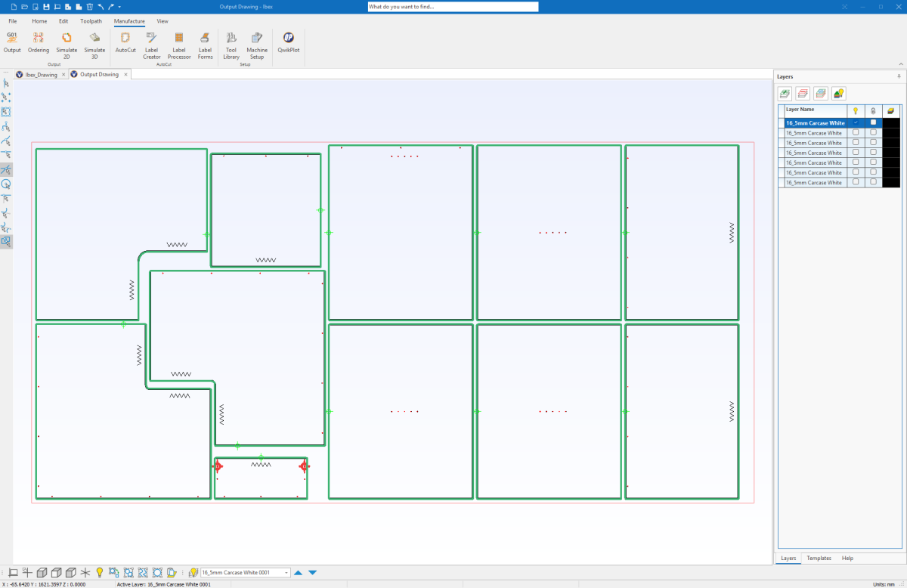Click the first icon in the bottom view toolbar
Screen dimensions: 907x588
coord(13,573)
